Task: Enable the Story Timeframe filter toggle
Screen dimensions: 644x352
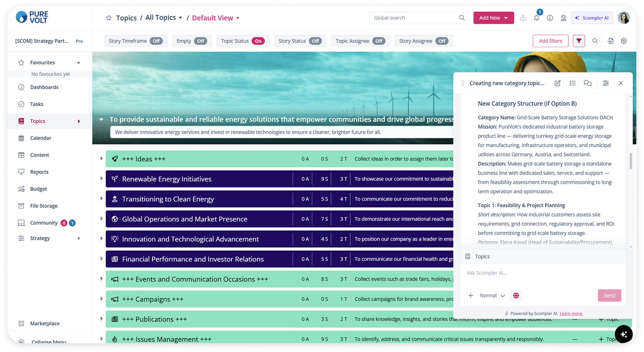Action: coord(156,41)
